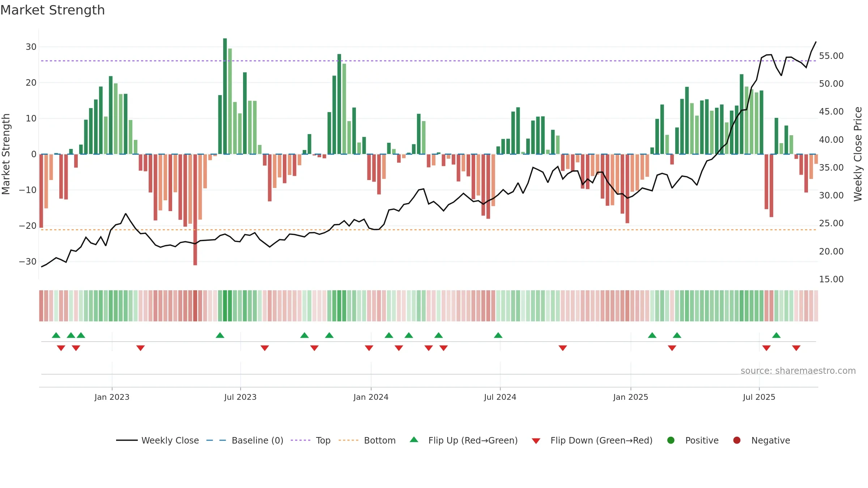
Task: Click the blue dashed Baseline legend sample
Action: (x=216, y=440)
